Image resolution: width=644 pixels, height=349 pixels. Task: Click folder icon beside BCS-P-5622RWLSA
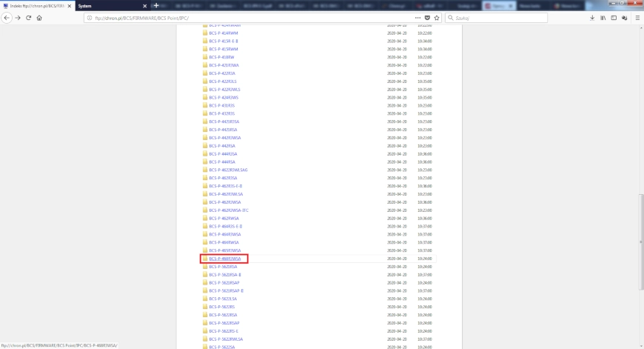pos(205,339)
